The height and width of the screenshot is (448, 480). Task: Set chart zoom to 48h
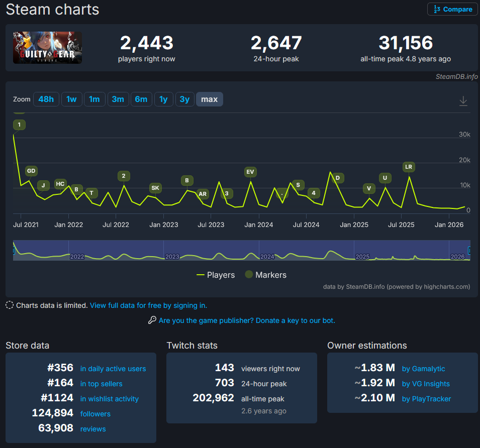[46, 99]
